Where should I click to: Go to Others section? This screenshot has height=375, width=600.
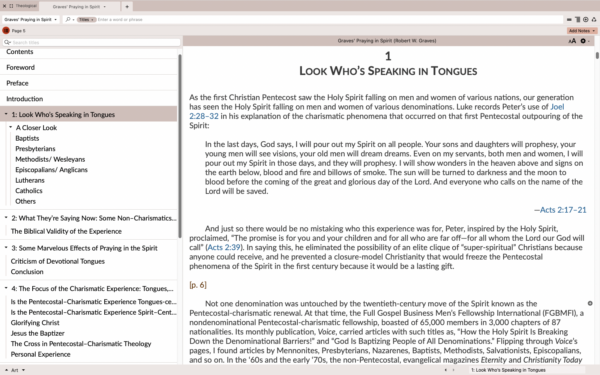click(25, 201)
